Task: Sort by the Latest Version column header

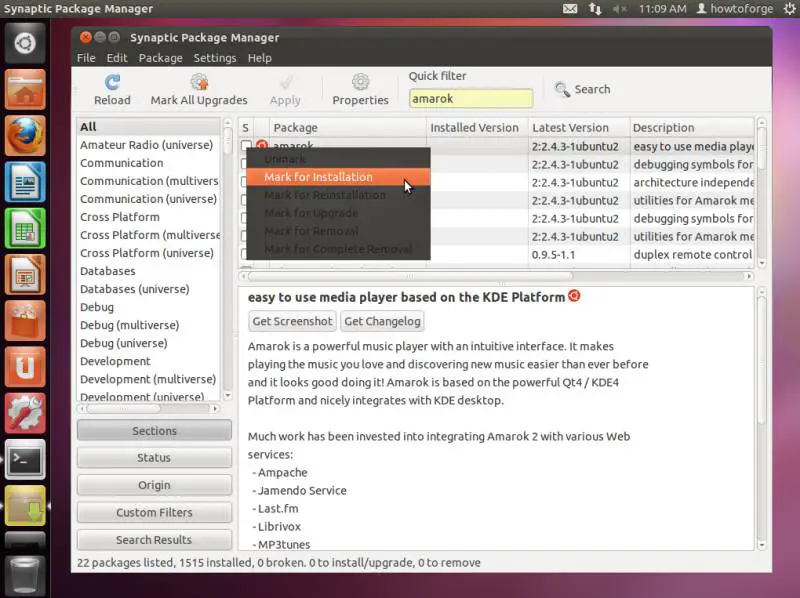Action: [579, 128]
